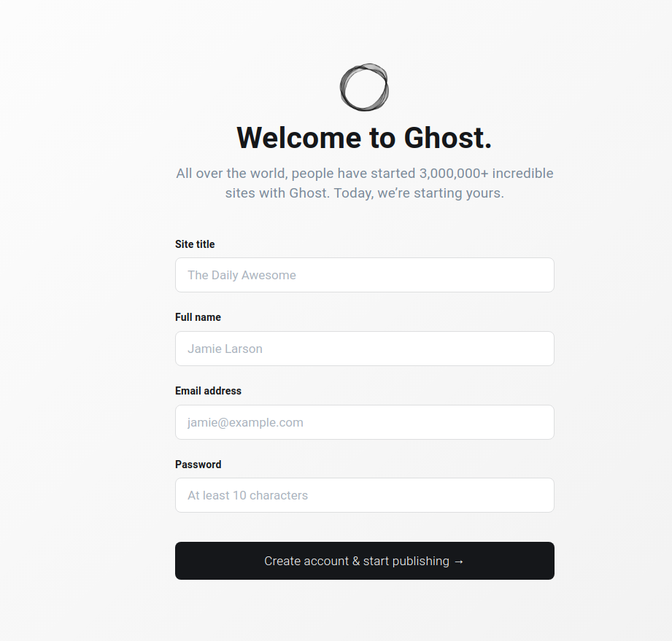The image size is (672, 641).
Task: Click the Password label
Action: 198,465
